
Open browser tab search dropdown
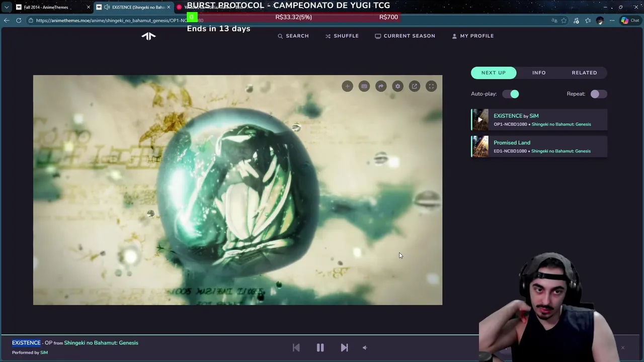[6, 7]
